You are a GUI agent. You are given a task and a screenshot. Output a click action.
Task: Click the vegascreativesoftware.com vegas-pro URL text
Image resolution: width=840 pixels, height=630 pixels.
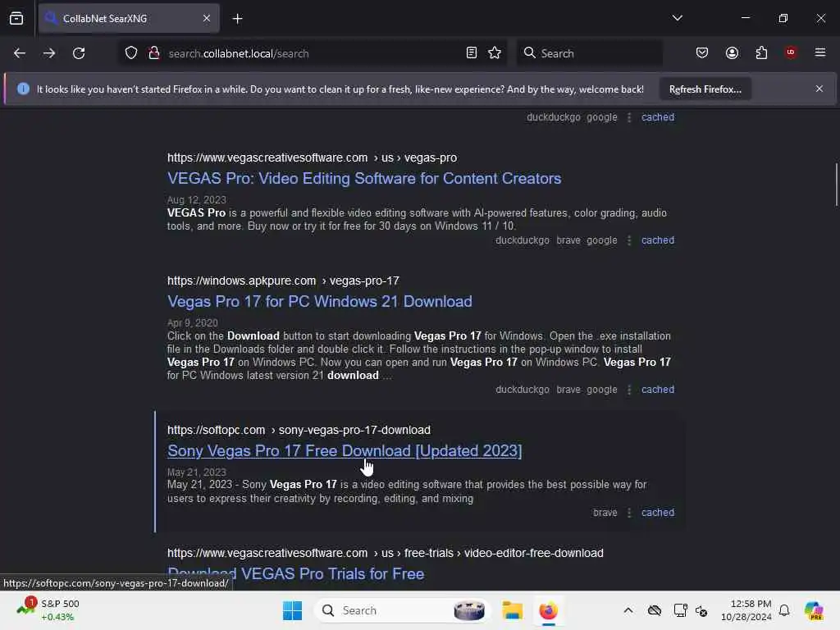pyautogui.click(x=312, y=158)
